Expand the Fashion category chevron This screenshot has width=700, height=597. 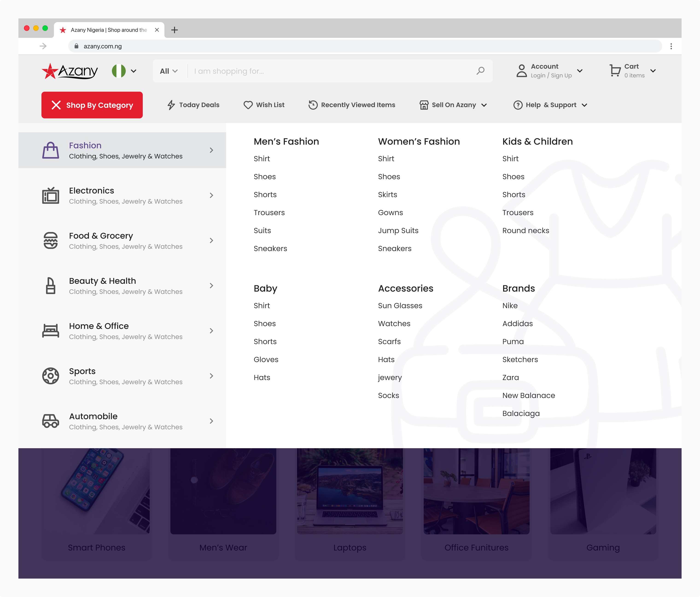(x=211, y=150)
